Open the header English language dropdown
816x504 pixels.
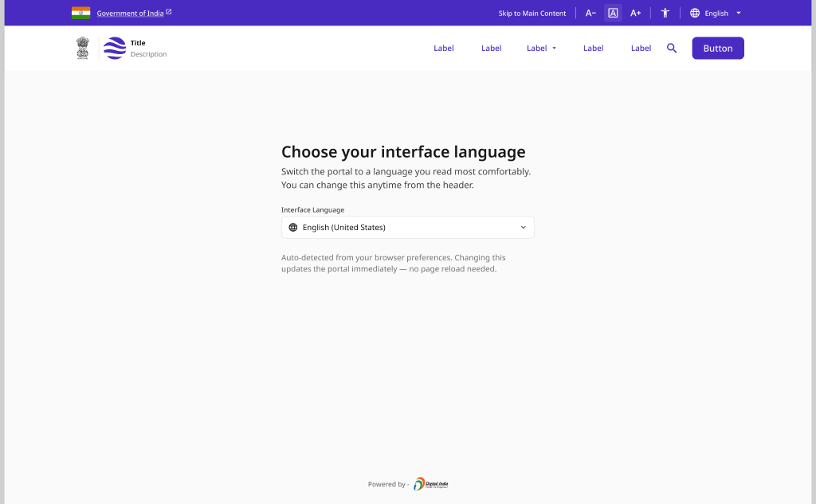click(716, 13)
